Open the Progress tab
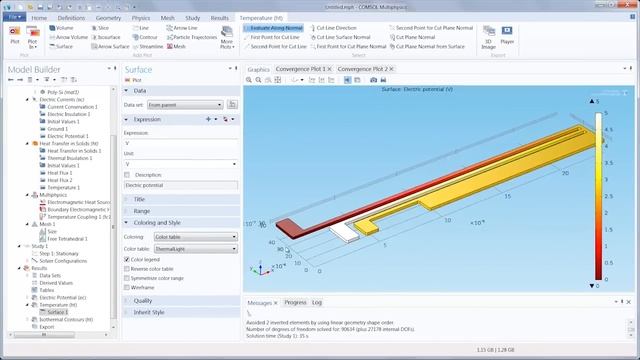Screen dimensions: 640x360 click(295, 302)
